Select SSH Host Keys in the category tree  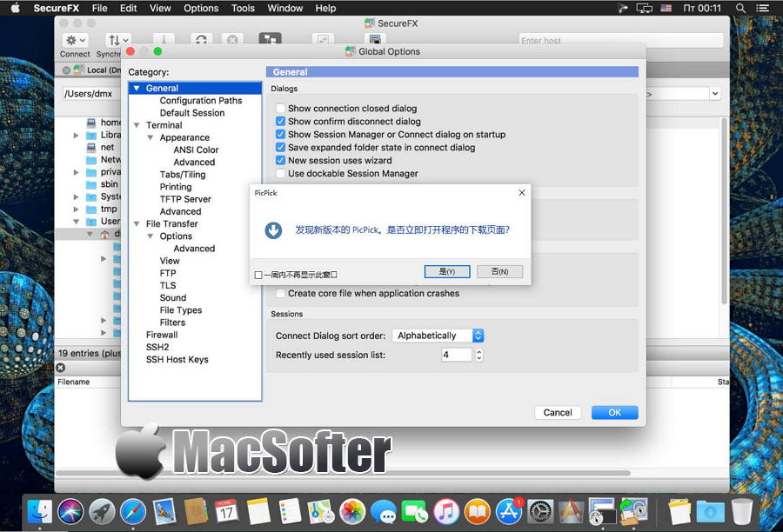(x=177, y=360)
